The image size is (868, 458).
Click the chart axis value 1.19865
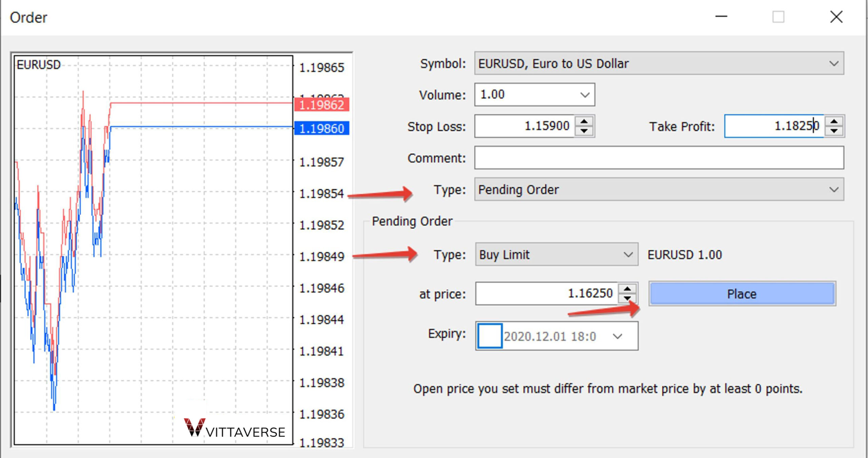click(321, 68)
